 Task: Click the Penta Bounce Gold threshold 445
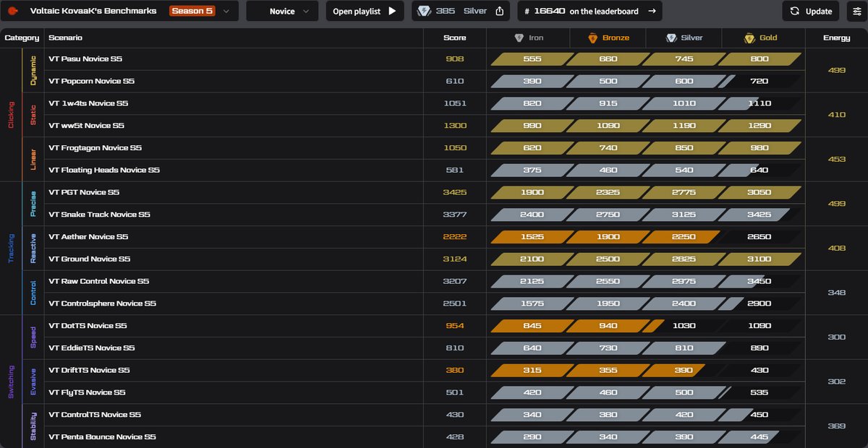click(759, 437)
